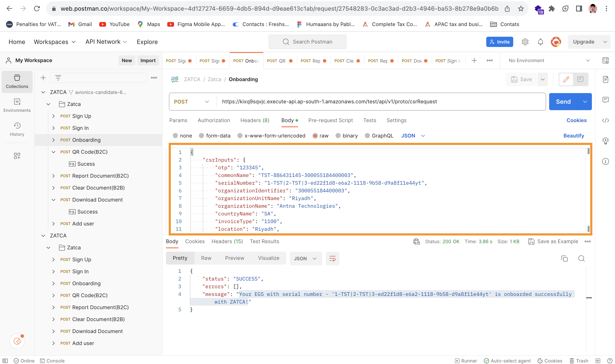Switch to the Test Results tab
This screenshot has width=615, height=364.
point(264,241)
